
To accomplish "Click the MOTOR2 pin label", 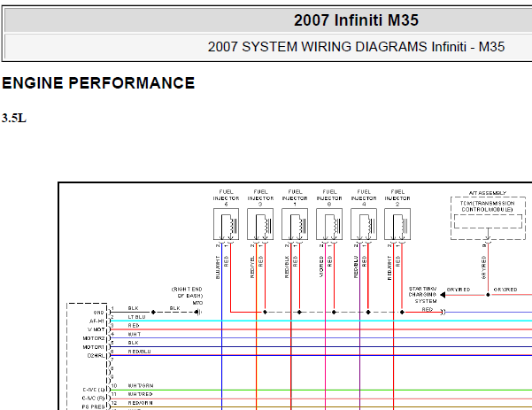I will 94,338.
